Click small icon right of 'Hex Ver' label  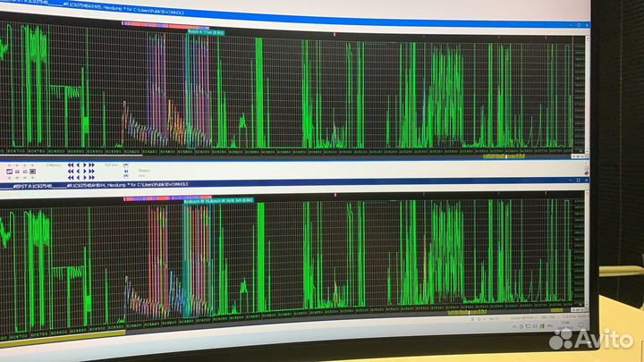tap(126, 165)
